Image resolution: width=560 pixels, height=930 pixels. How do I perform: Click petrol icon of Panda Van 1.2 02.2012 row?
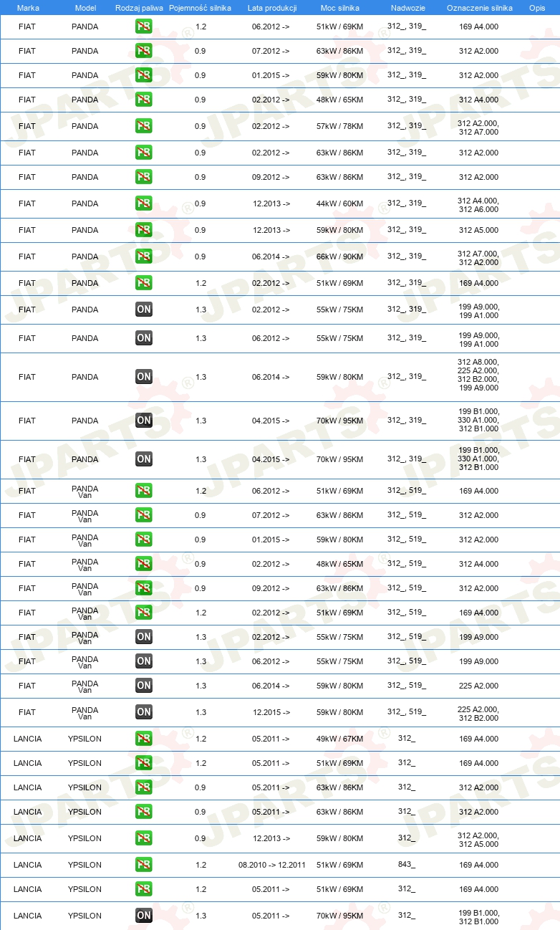point(144,613)
